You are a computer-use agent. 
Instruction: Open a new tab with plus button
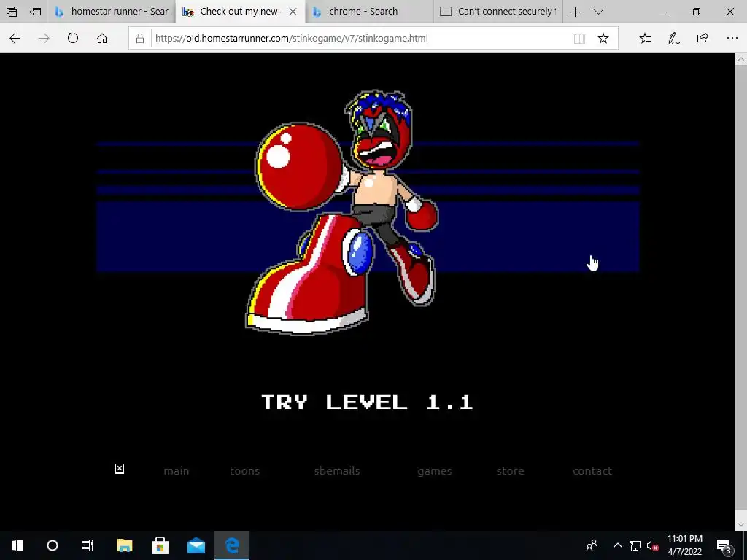point(575,12)
